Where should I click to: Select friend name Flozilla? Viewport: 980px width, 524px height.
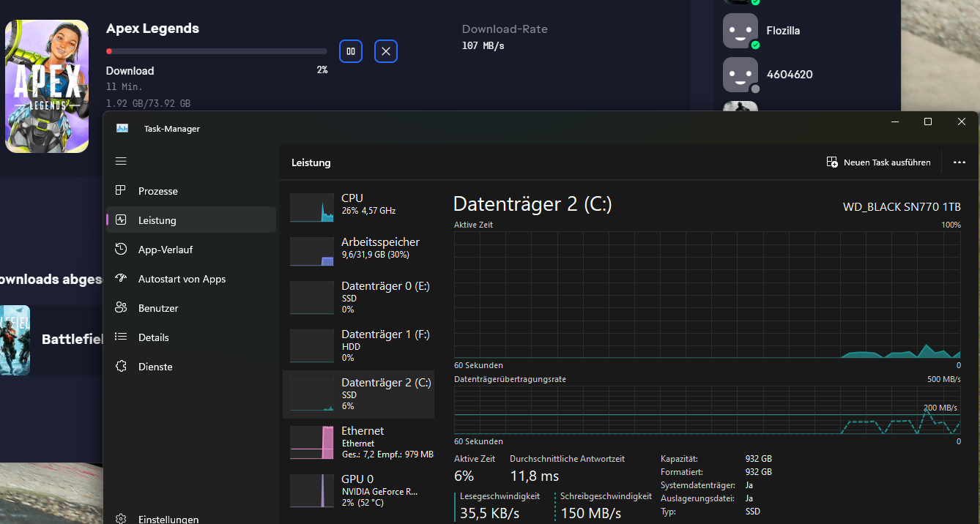[783, 31]
